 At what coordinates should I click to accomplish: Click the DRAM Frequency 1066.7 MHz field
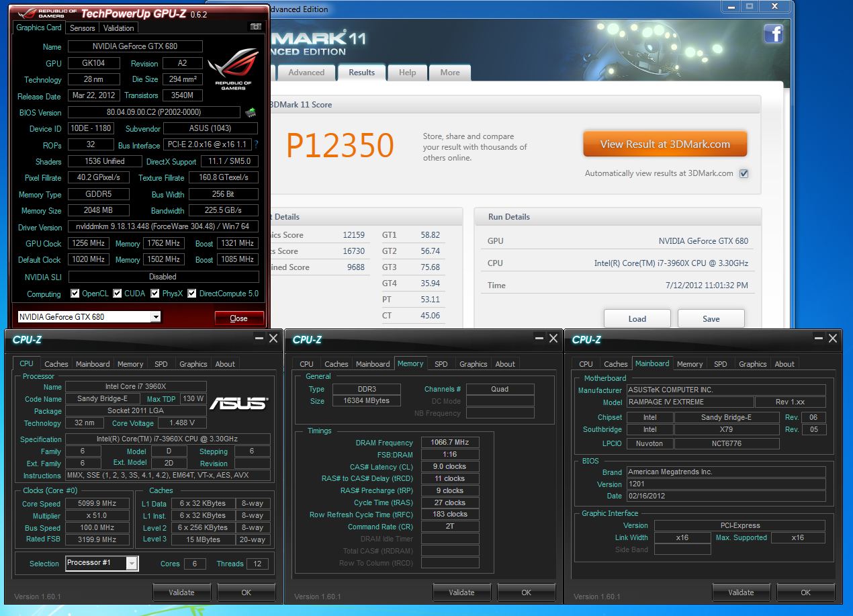pyautogui.click(x=450, y=443)
